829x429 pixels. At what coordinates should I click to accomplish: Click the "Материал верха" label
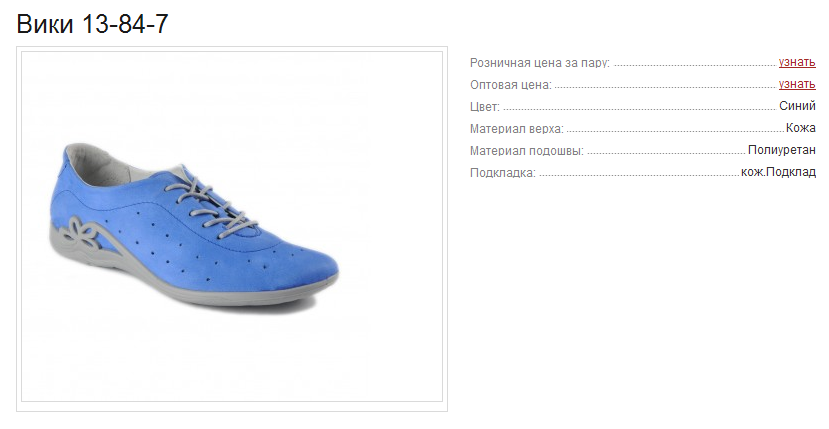point(517,129)
